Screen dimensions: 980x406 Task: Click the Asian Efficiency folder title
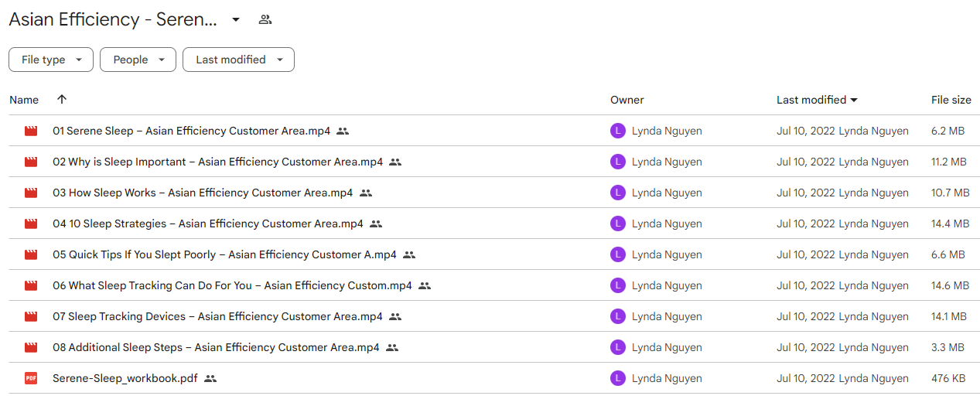[113, 19]
